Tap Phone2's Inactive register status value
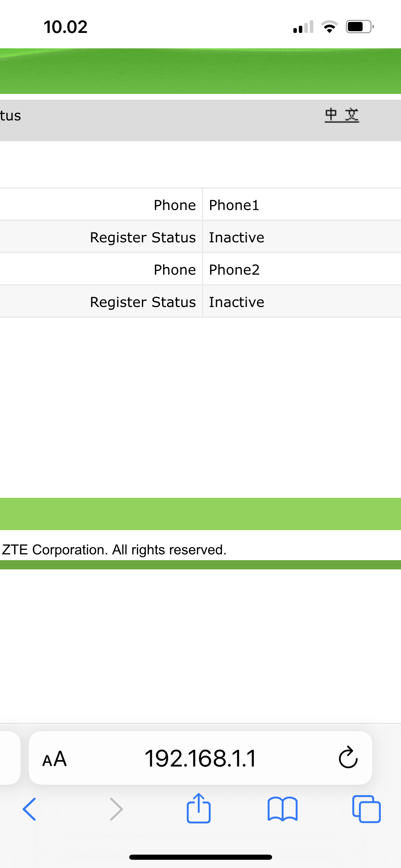The width and height of the screenshot is (401, 868). 236,302
